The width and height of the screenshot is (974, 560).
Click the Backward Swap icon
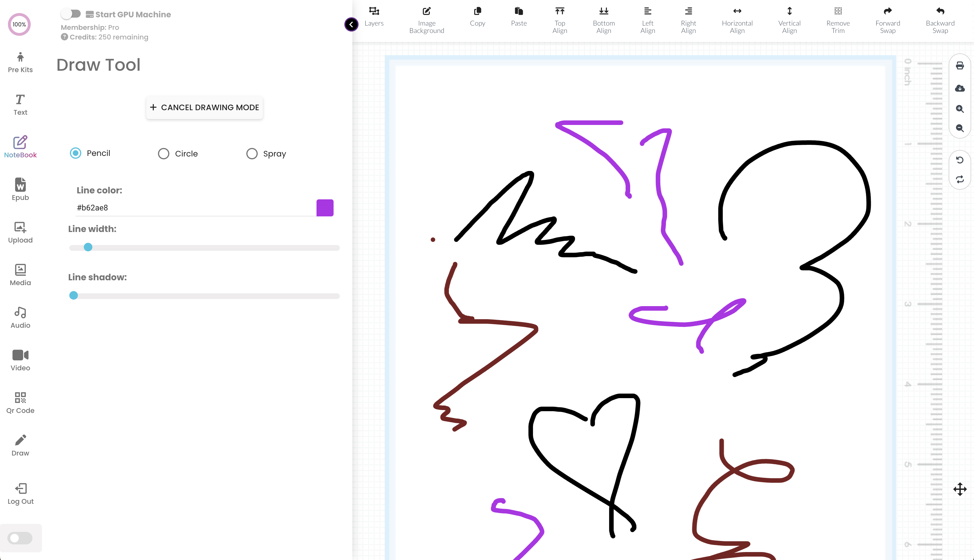[x=940, y=11]
